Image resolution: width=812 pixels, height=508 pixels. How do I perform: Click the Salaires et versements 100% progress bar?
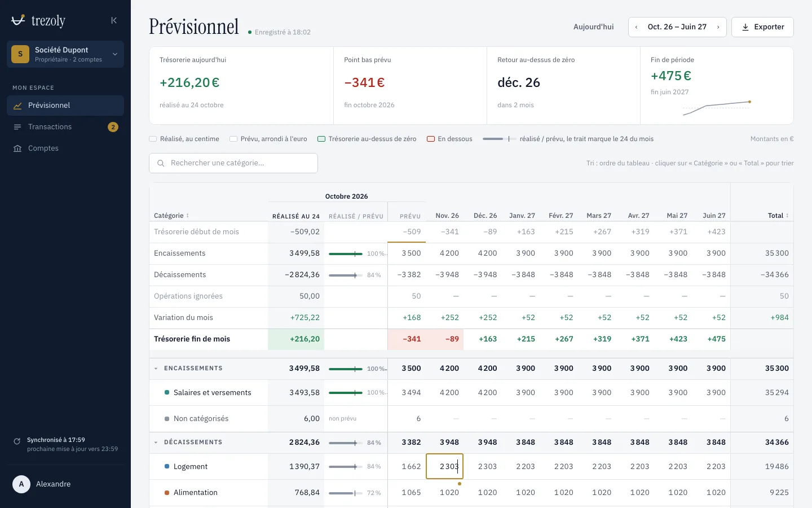point(345,393)
